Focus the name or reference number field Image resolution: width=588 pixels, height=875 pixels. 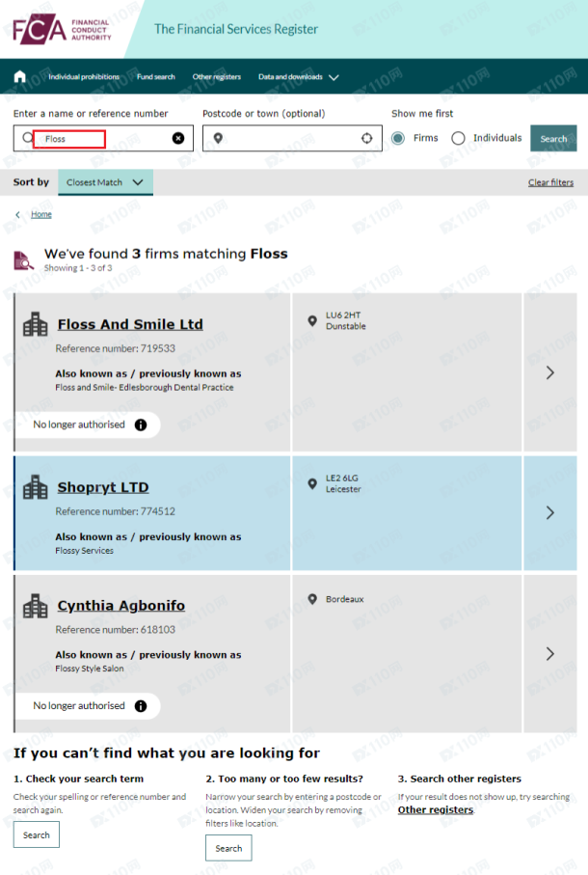[x=103, y=138]
